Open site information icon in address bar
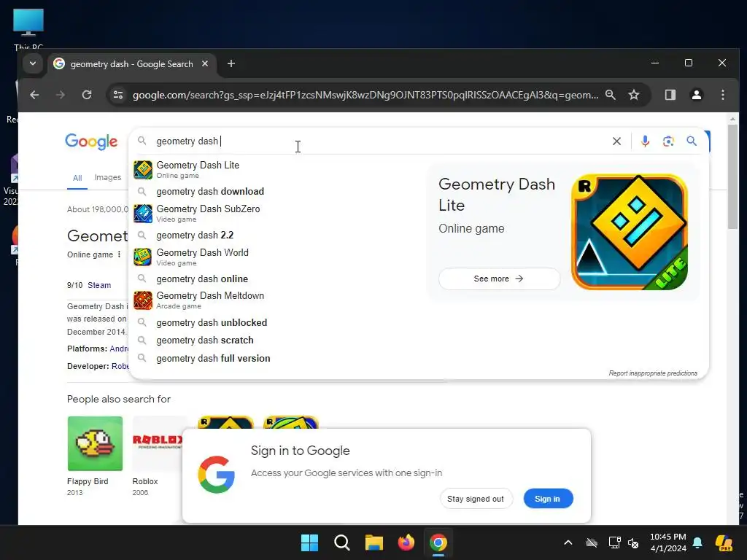Screen dimensions: 747x560 click(118, 95)
